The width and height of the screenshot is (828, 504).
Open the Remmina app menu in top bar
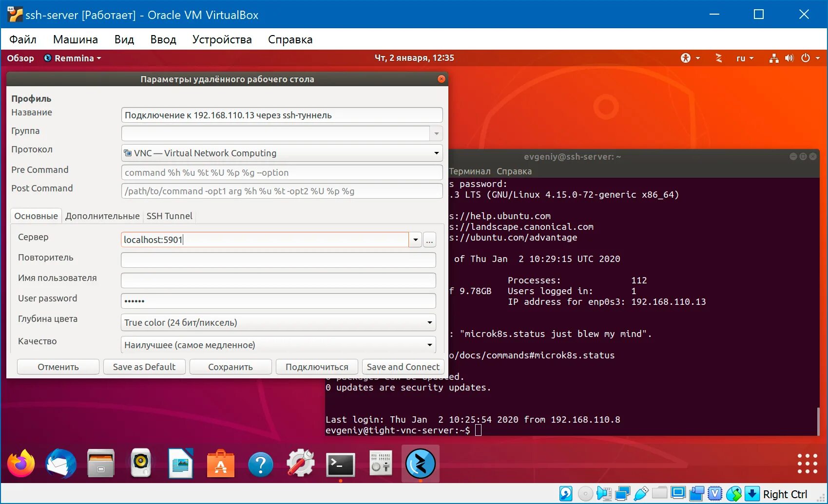[73, 58]
